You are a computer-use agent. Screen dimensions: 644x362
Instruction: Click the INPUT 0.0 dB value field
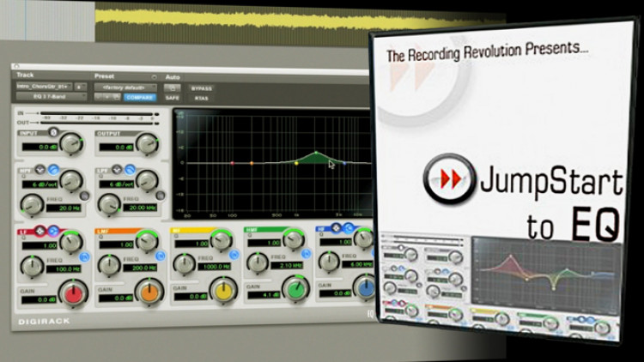[x=39, y=147]
